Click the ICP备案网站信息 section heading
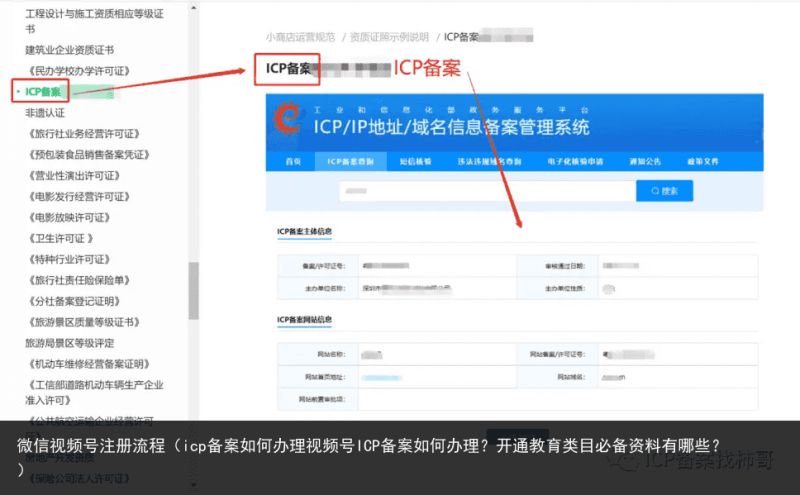The width and height of the screenshot is (800, 495). tap(305, 319)
